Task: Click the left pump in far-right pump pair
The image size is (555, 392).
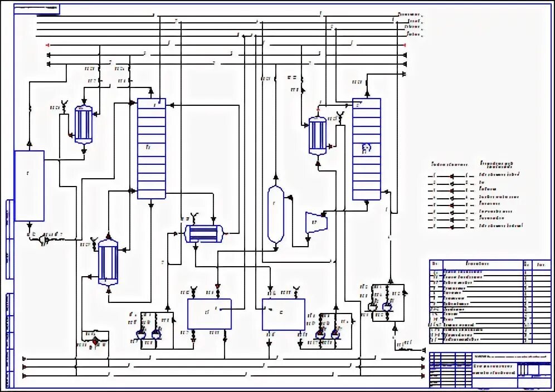Action: pyautogui.click(x=373, y=307)
